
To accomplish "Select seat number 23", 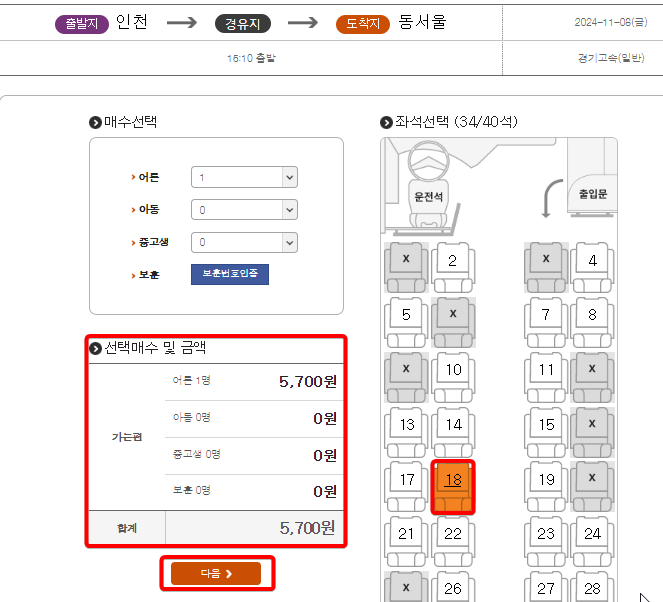I will [546, 542].
